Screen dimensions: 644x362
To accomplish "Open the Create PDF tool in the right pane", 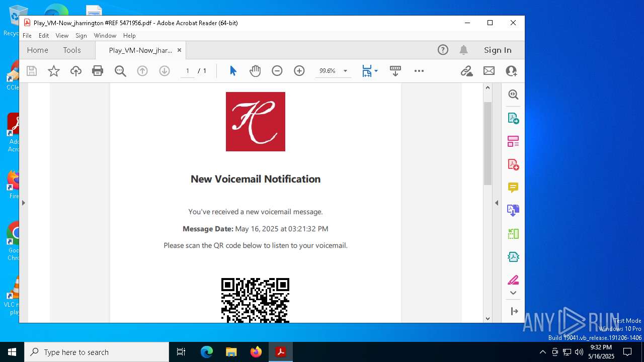I will pos(513,164).
